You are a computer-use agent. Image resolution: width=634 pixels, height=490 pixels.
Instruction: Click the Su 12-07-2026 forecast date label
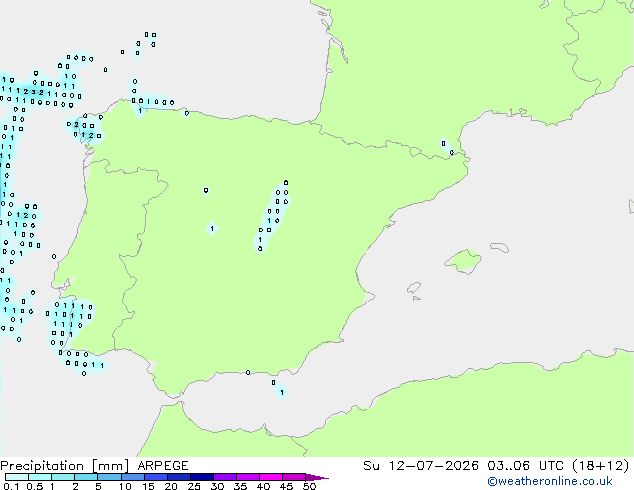tap(421, 466)
